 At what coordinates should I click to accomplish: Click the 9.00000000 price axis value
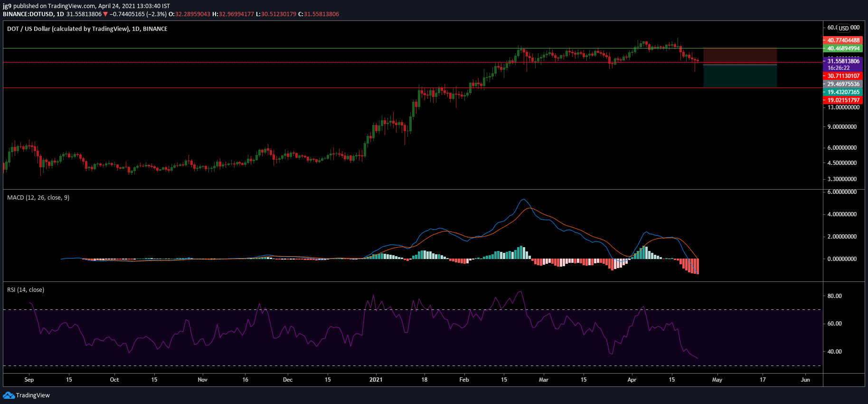click(x=842, y=127)
